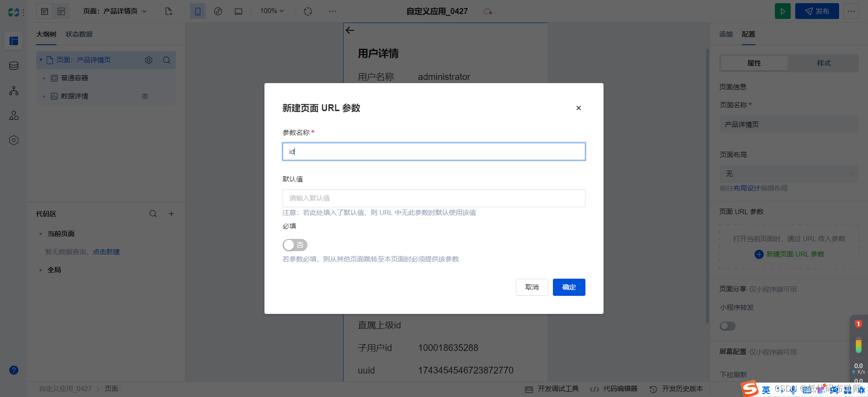Viewport: 868px width, 397px height.
Task: Click the 页面名称 field with 产品详情页
Action: point(789,124)
